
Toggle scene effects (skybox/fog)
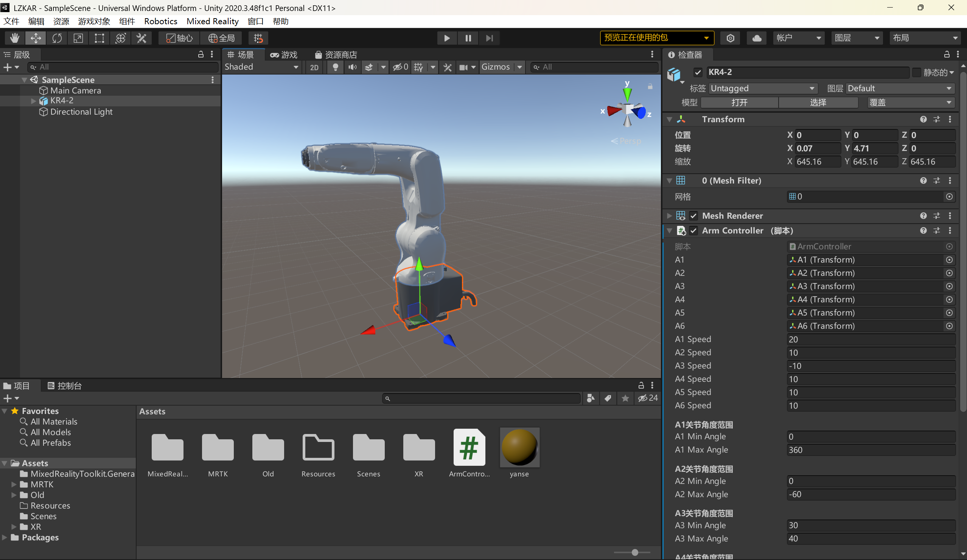point(369,67)
